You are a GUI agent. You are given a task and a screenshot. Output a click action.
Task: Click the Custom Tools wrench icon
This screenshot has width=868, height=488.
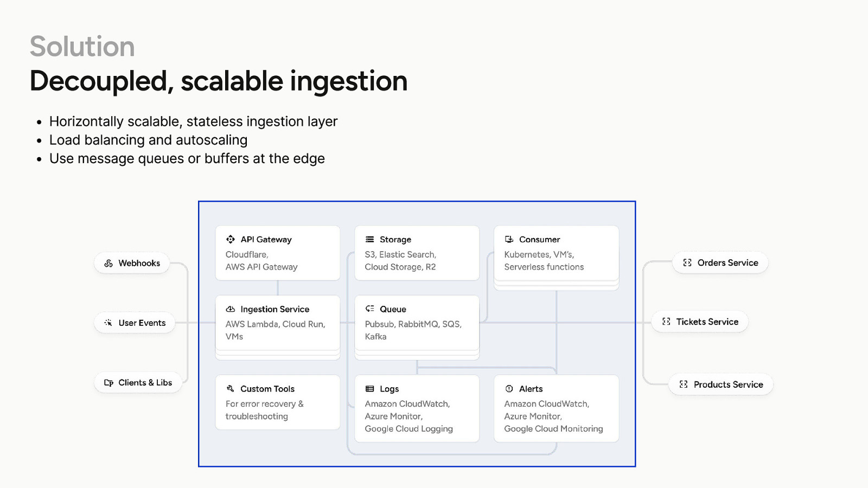coord(231,388)
